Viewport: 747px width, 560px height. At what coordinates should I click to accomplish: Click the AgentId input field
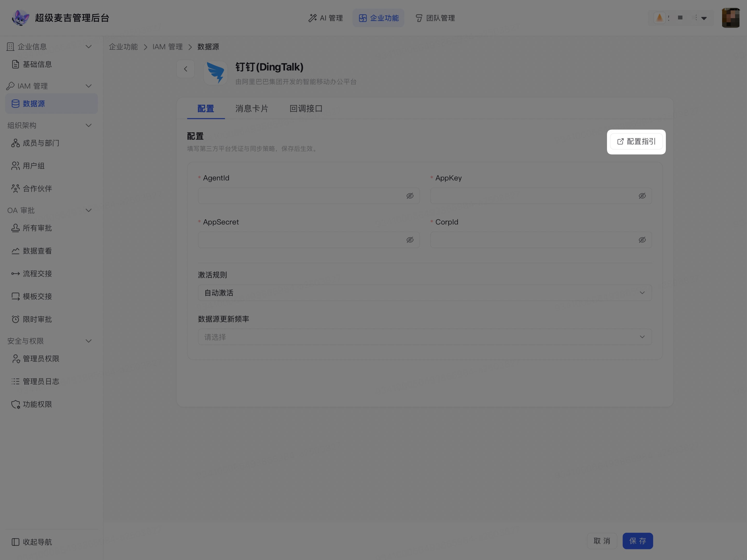coord(309,196)
